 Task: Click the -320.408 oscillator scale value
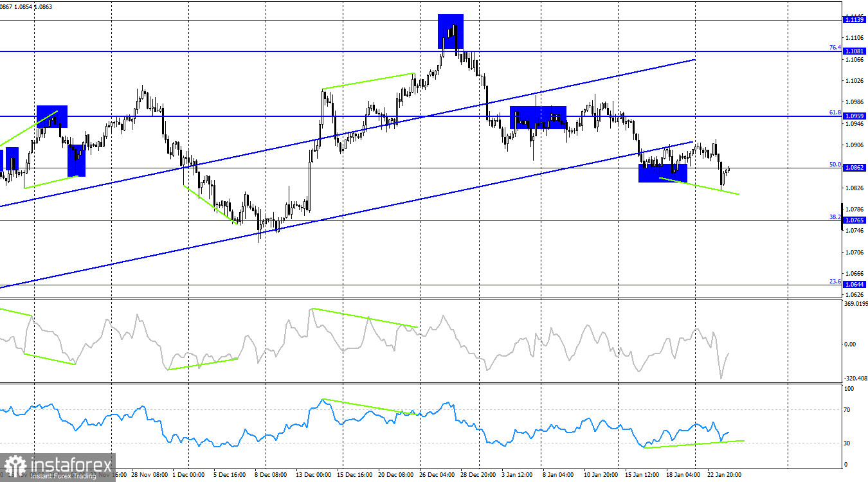pyautogui.click(x=854, y=379)
